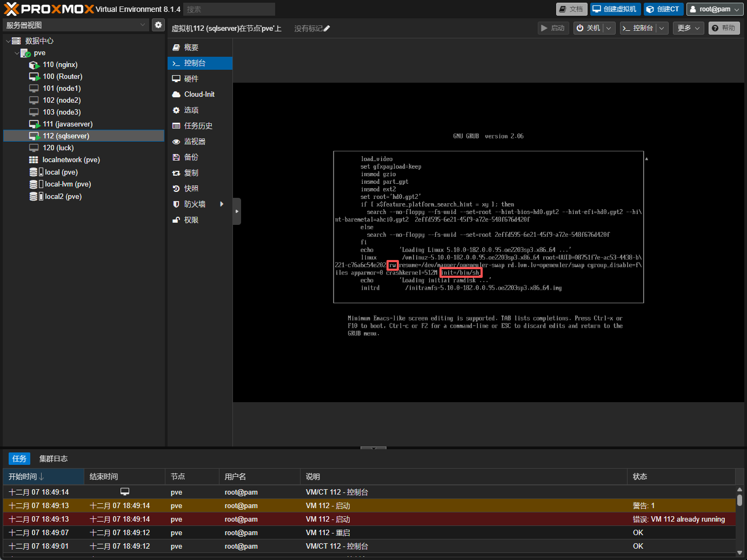Screen dimensions: 747x560
Task: Click Create VM (创建虚拟机) button
Action: coord(615,9)
